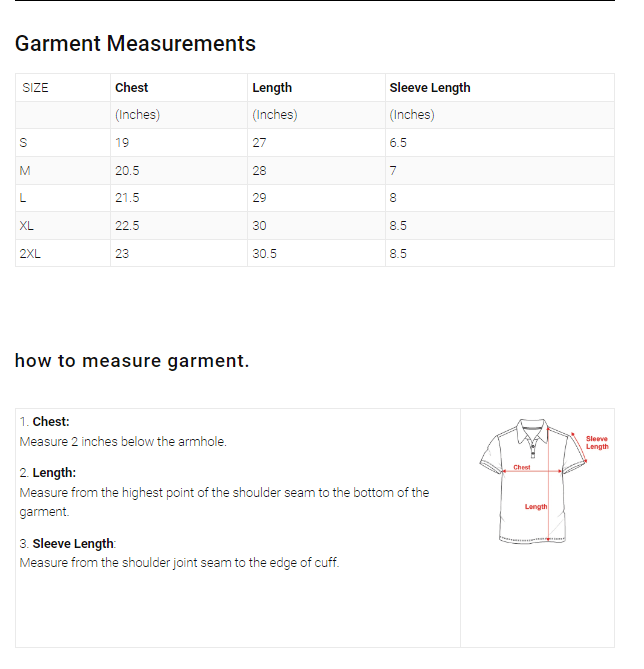Viewport: 644px width, 669px height.
Task: Click the bold Length instruction title
Action: (x=54, y=472)
